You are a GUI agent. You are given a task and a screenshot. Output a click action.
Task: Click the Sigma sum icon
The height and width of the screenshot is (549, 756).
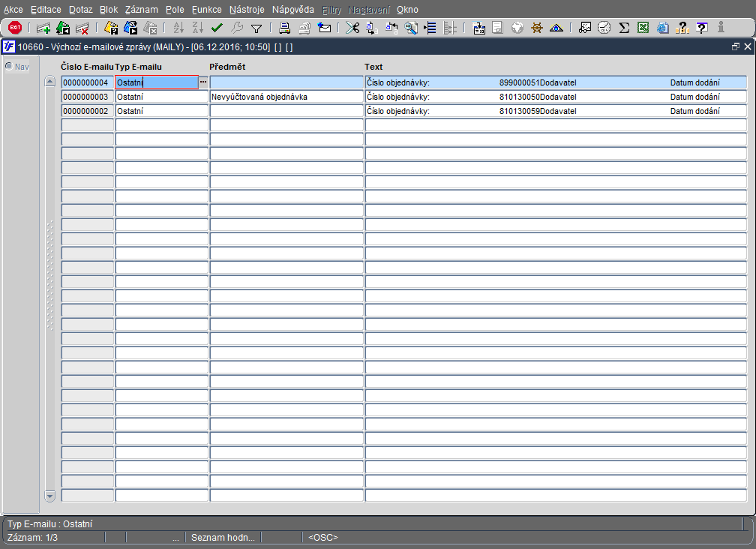coord(624,28)
